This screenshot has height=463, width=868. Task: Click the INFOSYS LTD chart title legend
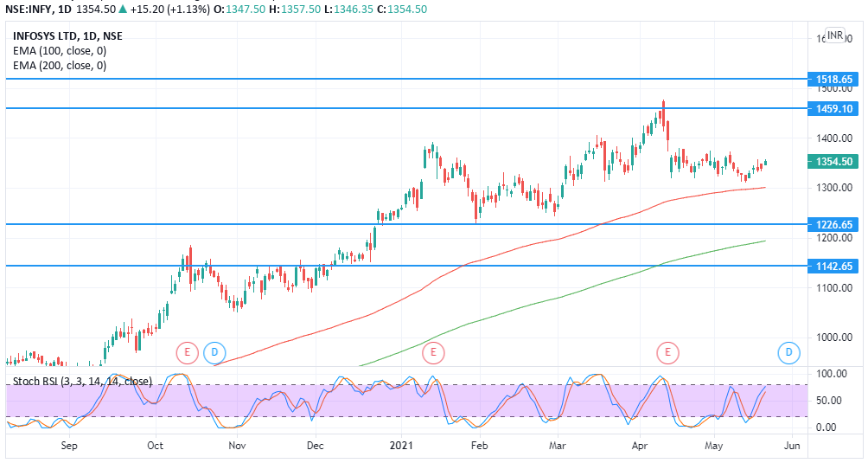point(67,36)
